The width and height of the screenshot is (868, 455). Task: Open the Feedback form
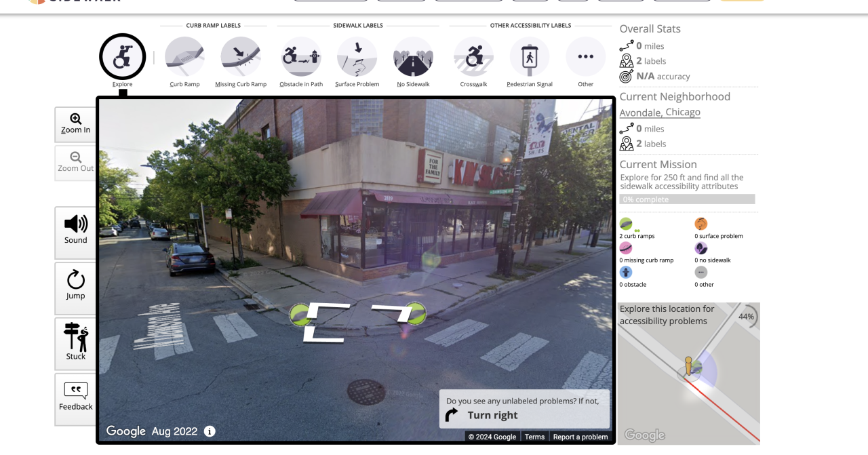click(75, 399)
